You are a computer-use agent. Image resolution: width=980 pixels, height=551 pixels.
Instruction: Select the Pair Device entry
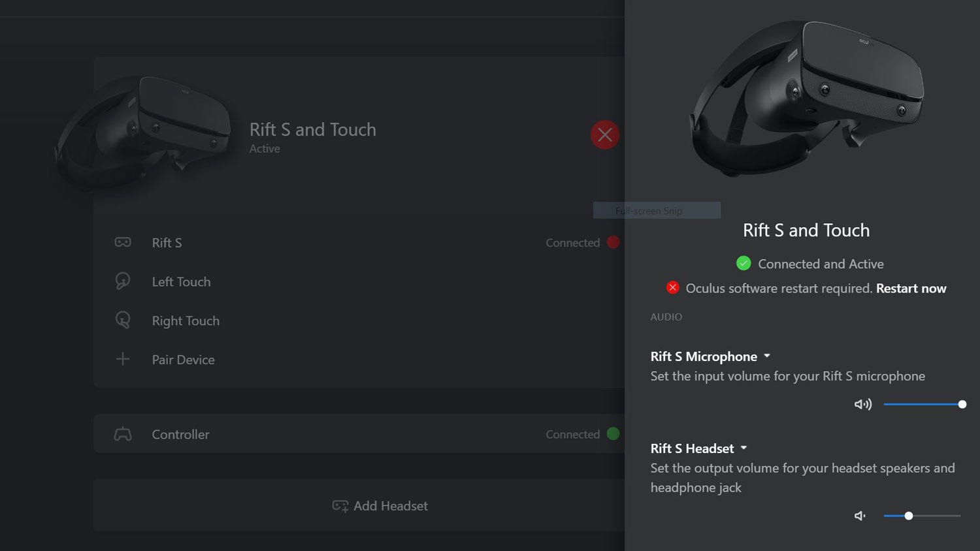[183, 360]
